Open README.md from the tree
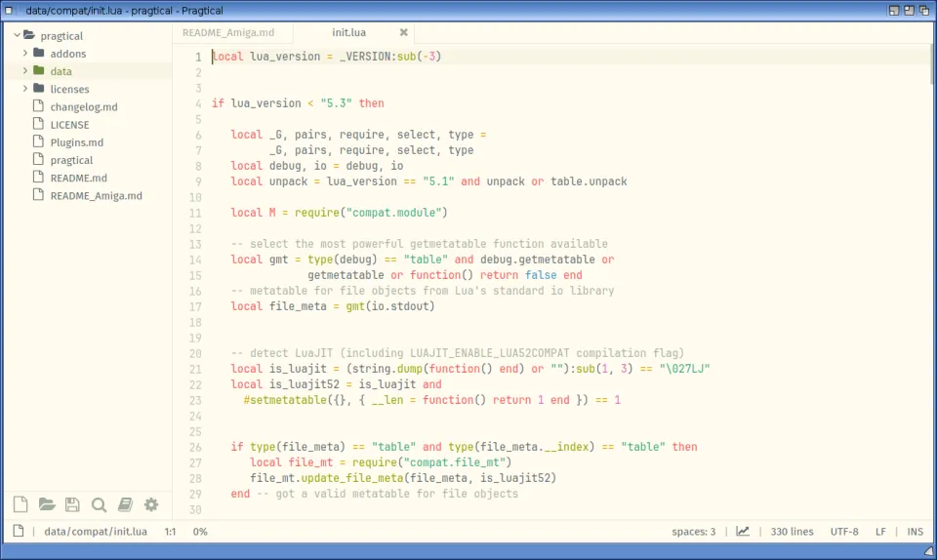Viewport: 937px width, 560px height. click(78, 178)
